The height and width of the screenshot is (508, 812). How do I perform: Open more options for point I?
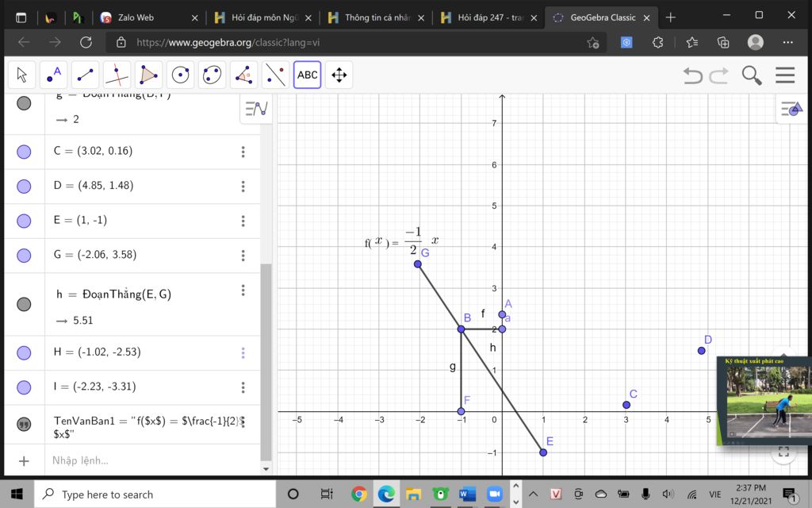click(x=243, y=387)
